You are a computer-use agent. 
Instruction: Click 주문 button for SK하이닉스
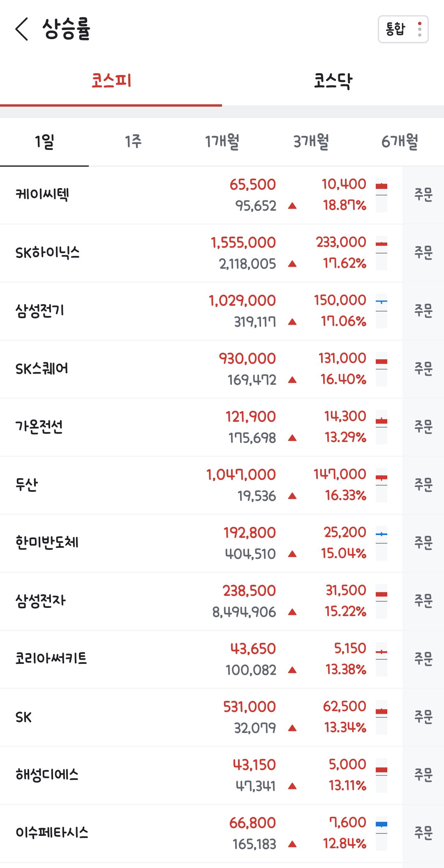[x=423, y=253]
